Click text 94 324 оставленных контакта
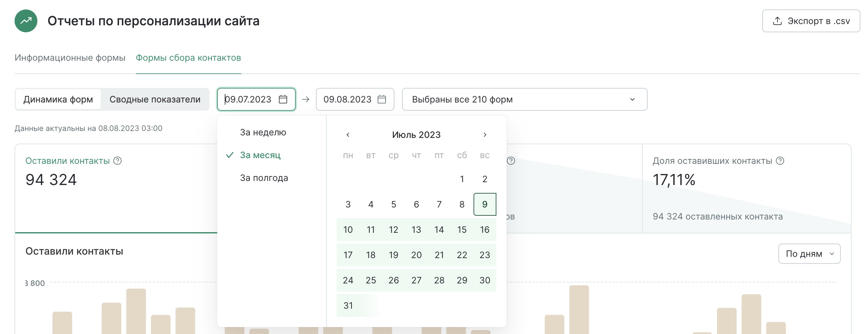The width and height of the screenshot is (868, 334). [718, 216]
